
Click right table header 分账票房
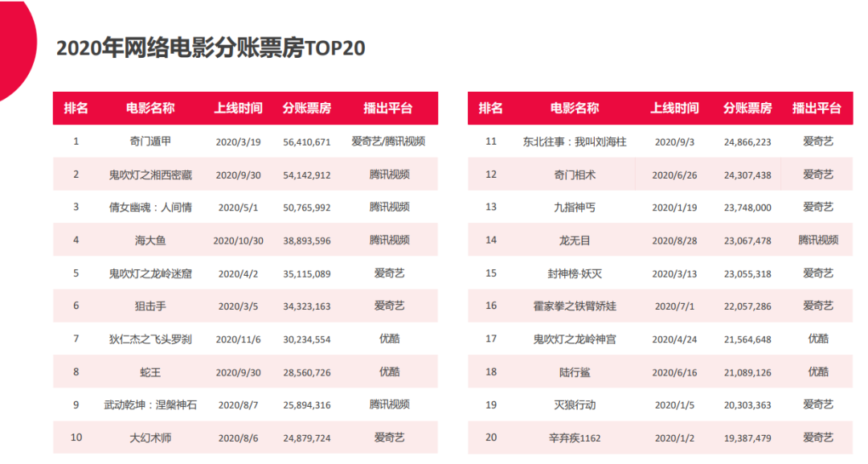(x=747, y=108)
